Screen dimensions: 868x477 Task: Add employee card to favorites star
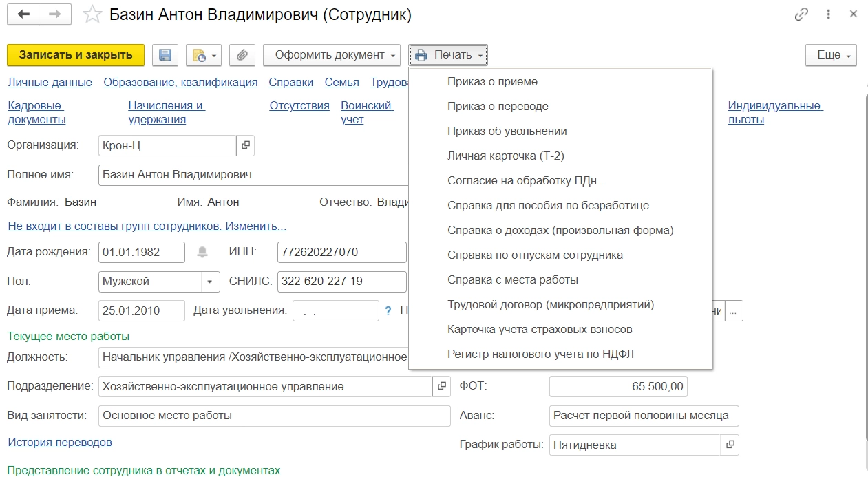(x=92, y=14)
